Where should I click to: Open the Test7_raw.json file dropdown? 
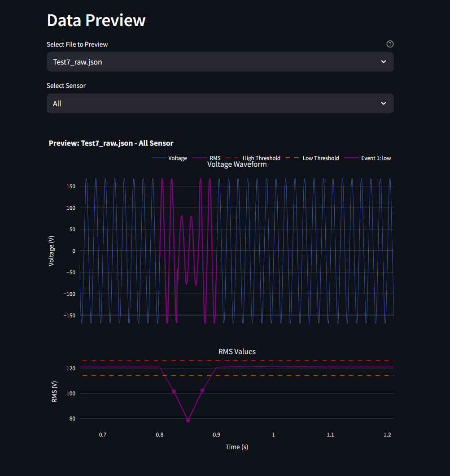click(220, 62)
